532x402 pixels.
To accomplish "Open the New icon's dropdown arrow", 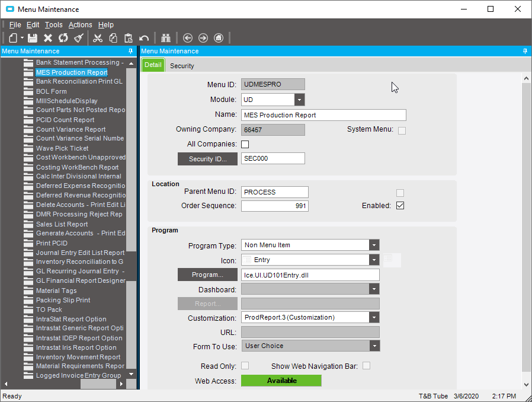I will 22,38.
